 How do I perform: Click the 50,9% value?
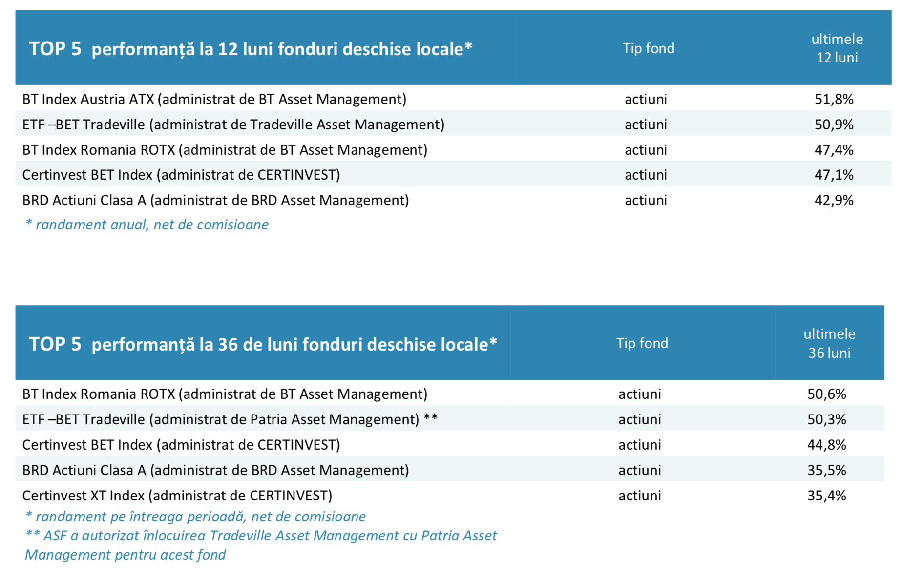tap(834, 124)
